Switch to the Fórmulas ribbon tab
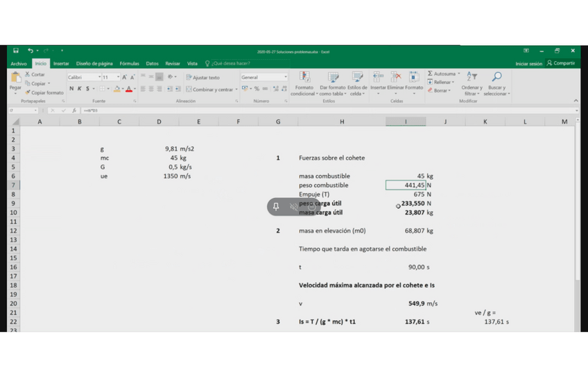This screenshot has width=588, height=368. pos(129,63)
